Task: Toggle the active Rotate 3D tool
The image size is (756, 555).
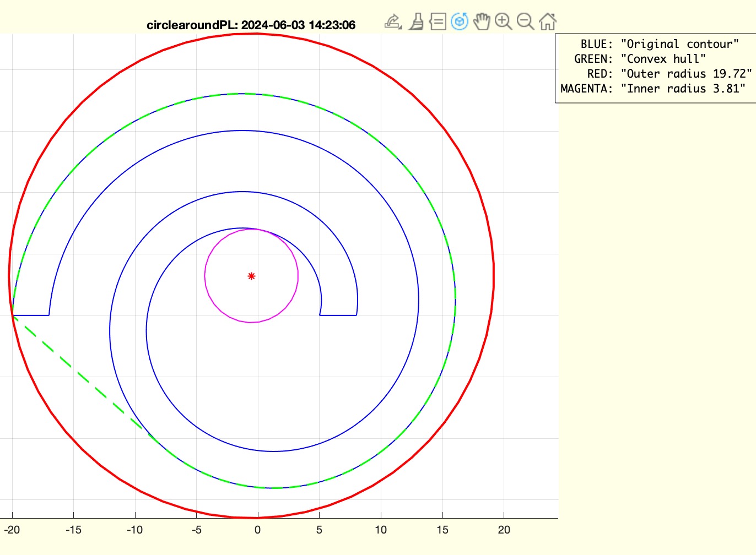Action: 460,22
